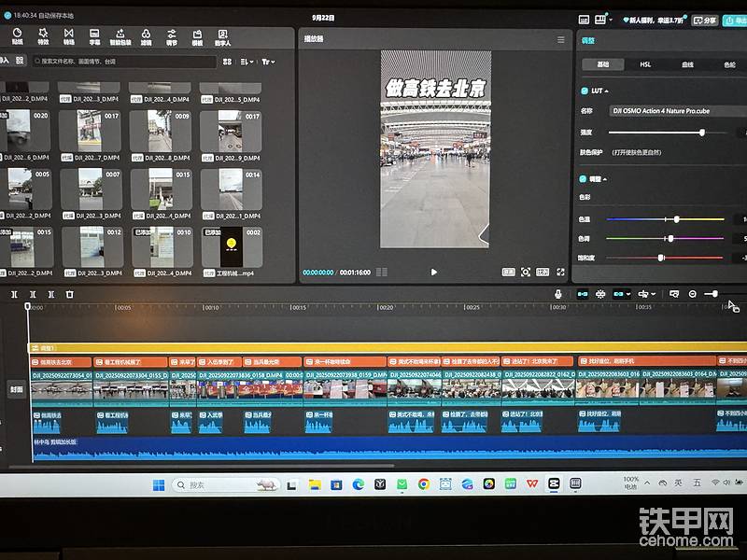
Task: Click the media search input field
Action: click(124, 62)
